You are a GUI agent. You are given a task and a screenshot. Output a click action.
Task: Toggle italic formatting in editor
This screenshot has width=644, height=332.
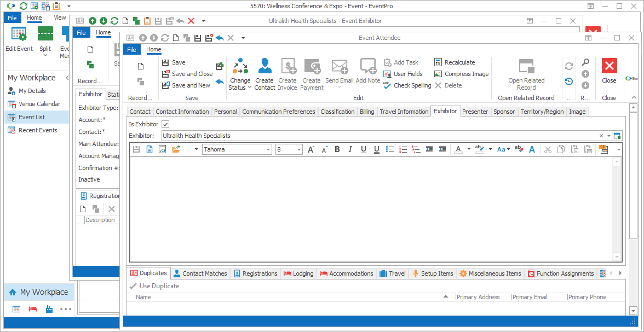(x=350, y=150)
